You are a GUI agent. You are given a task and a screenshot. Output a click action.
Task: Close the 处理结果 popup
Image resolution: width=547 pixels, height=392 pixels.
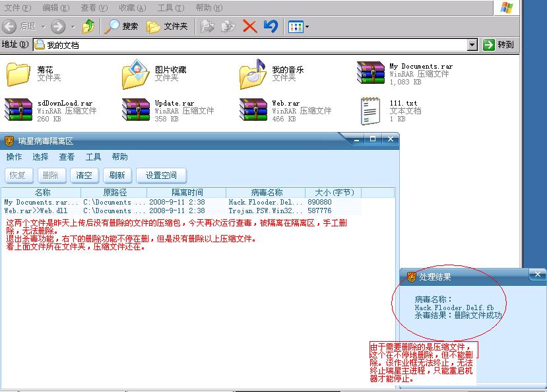538,275
